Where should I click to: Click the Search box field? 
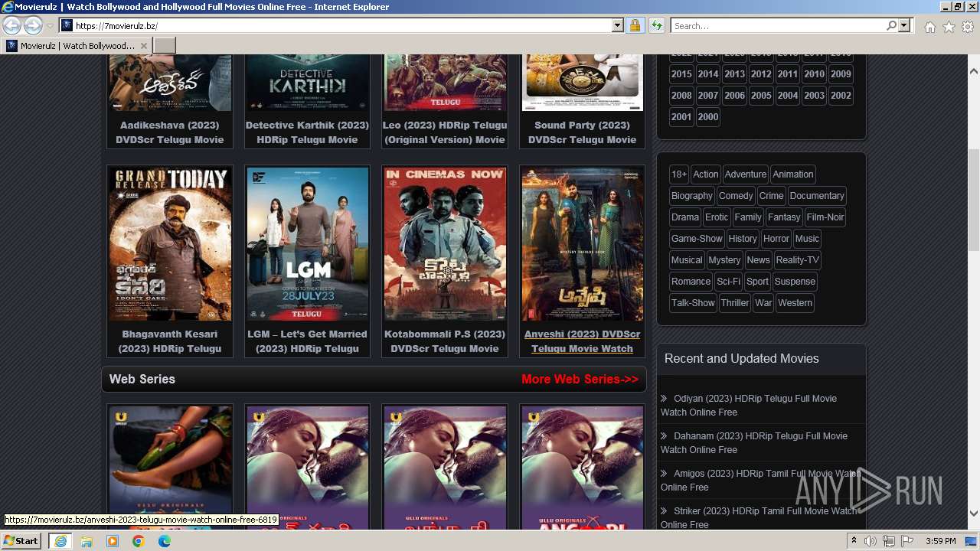[778, 25]
